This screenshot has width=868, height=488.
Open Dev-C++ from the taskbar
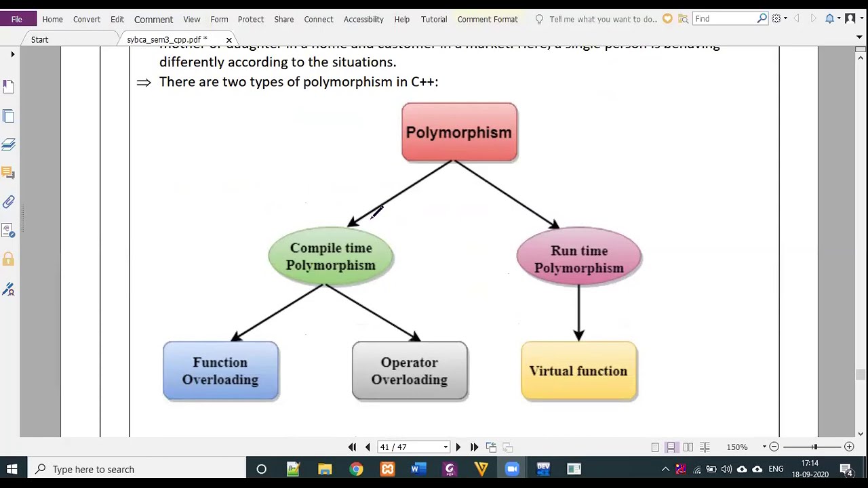543,469
